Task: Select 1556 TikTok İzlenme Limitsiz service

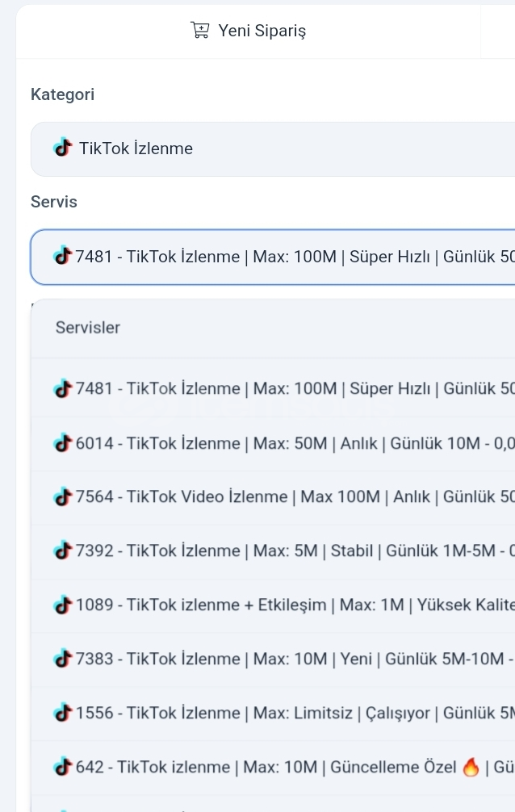Action: [x=273, y=713]
